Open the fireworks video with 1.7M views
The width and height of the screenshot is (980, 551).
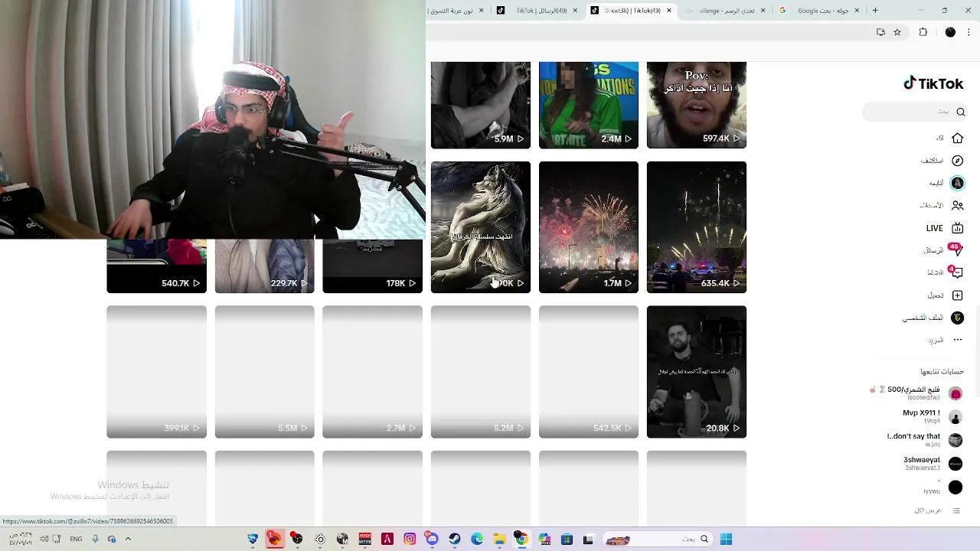tap(589, 227)
